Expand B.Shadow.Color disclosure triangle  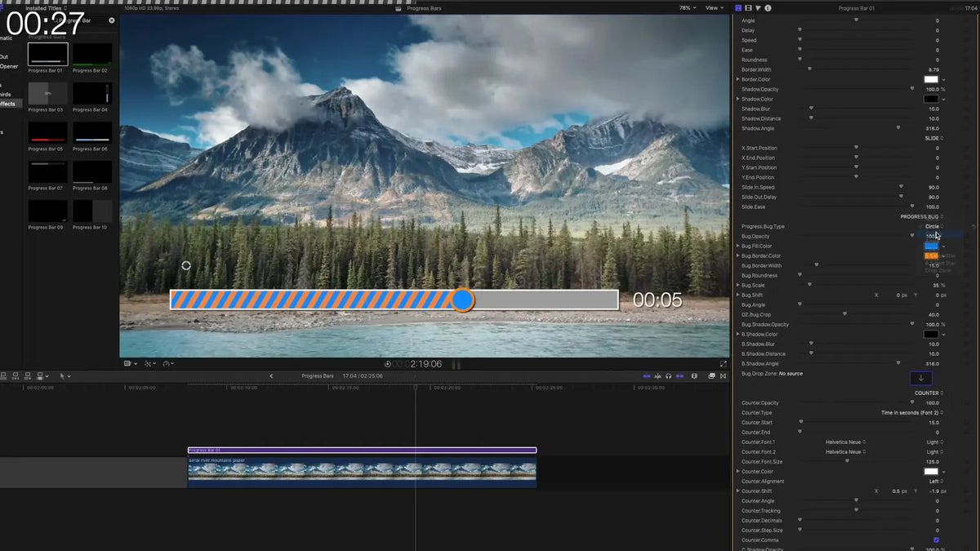tap(738, 334)
